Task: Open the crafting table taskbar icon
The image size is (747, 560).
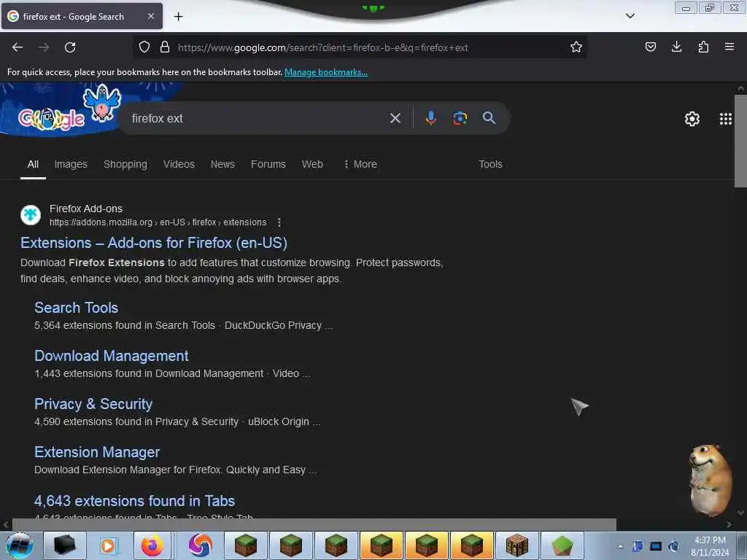Action: tap(517, 545)
